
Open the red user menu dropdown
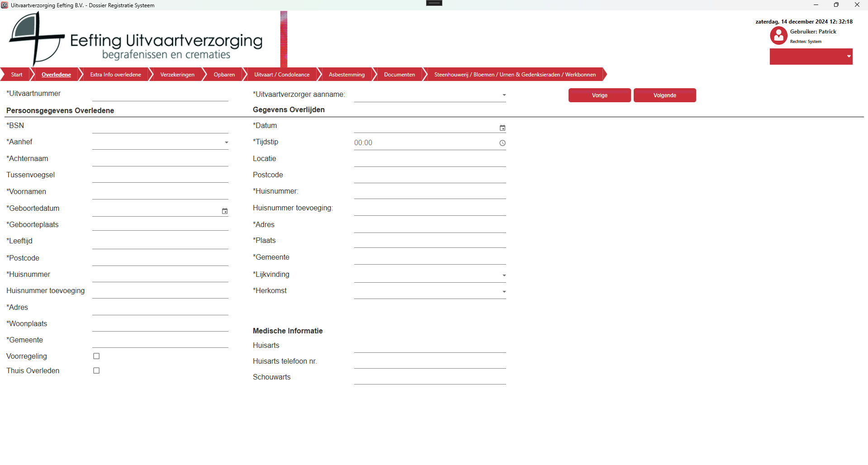811,57
